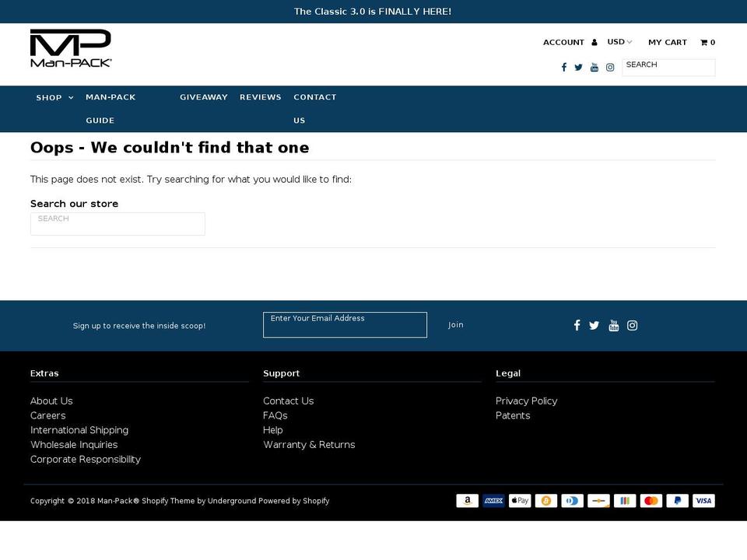Click Shopify Theme by Underground link
Viewport: 747px width, 560px height.
[198, 501]
